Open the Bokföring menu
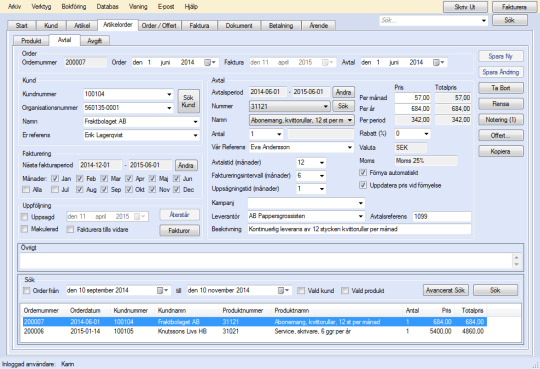 pyautogui.click(x=74, y=7)
